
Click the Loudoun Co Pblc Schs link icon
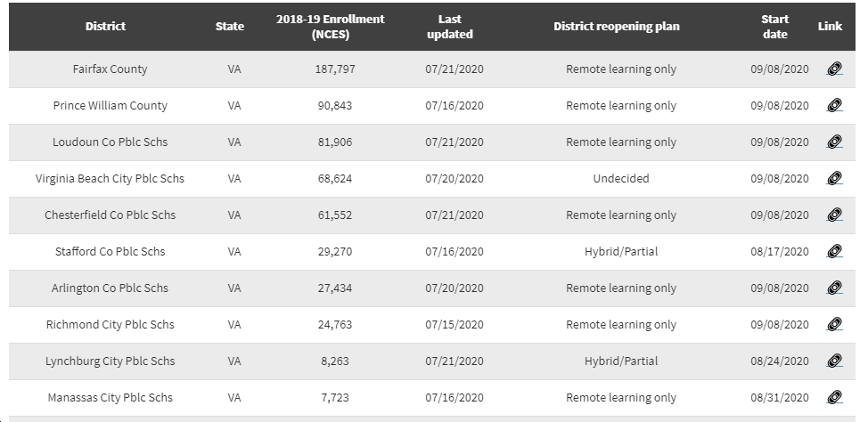[x=834, y=142]
